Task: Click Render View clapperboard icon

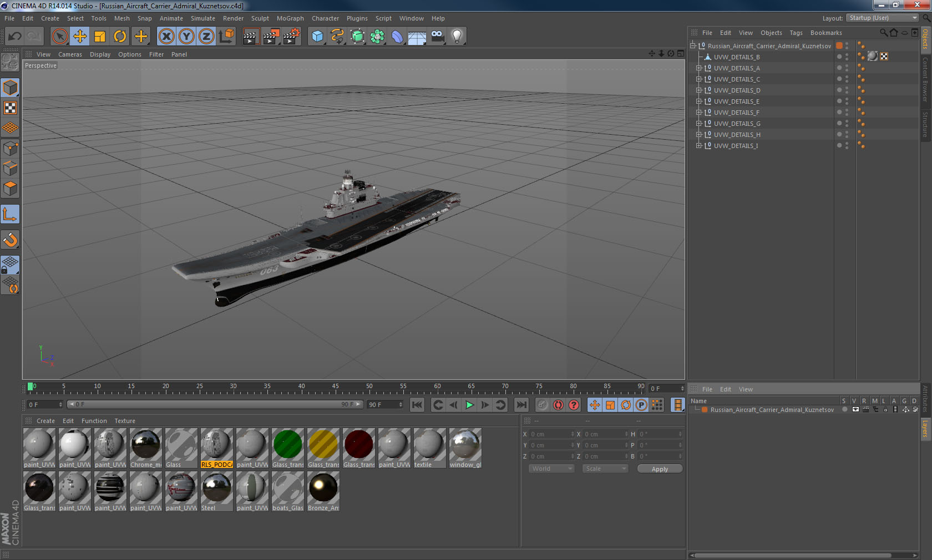Action: click(x=251, y=37)
